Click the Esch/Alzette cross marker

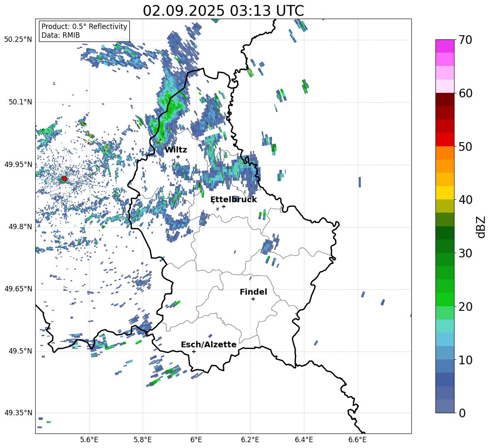coord(194,351)
